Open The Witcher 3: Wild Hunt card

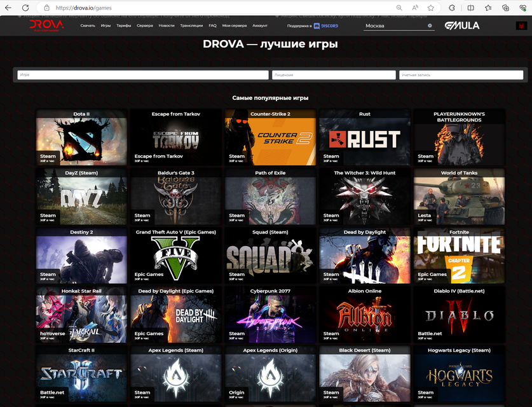tap(365, 197)
